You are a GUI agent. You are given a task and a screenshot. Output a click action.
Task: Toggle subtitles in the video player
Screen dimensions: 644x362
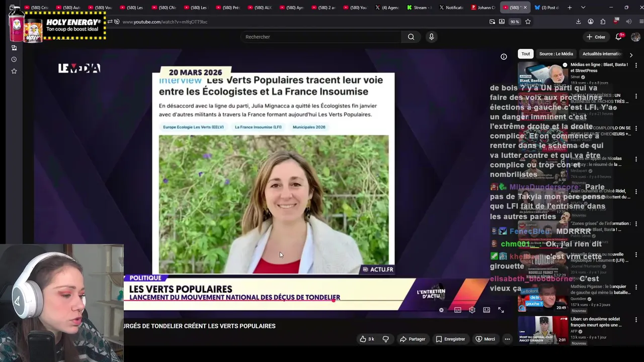[458, 310]
